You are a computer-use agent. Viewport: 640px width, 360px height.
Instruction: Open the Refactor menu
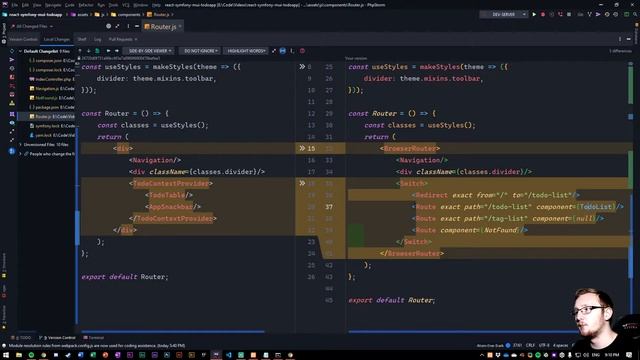[x=86, y=5]
